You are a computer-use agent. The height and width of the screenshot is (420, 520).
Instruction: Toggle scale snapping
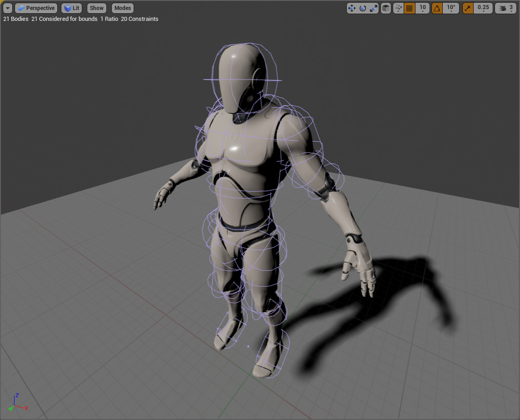click(x=468, y=8)
